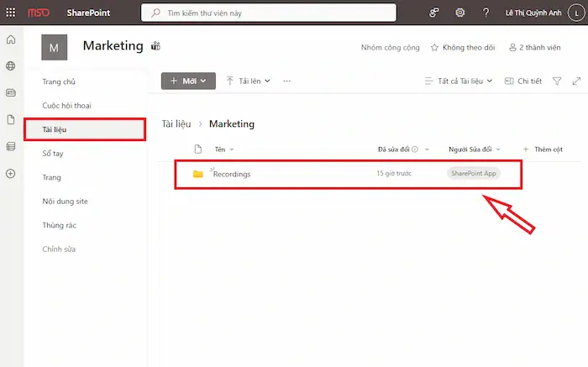Open the Chi tiết details pane
Viewport: 588px width, 367px height.
pos(522,81)
